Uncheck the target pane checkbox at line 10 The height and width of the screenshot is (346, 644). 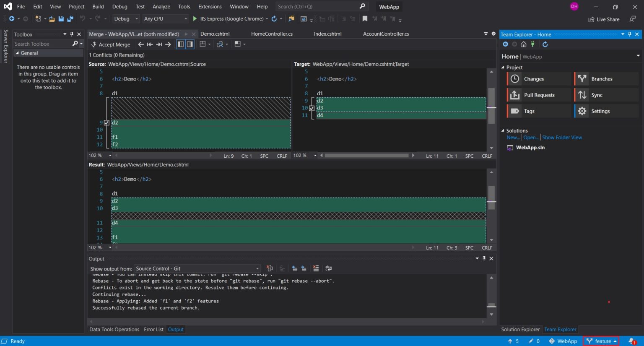(312, 108)
